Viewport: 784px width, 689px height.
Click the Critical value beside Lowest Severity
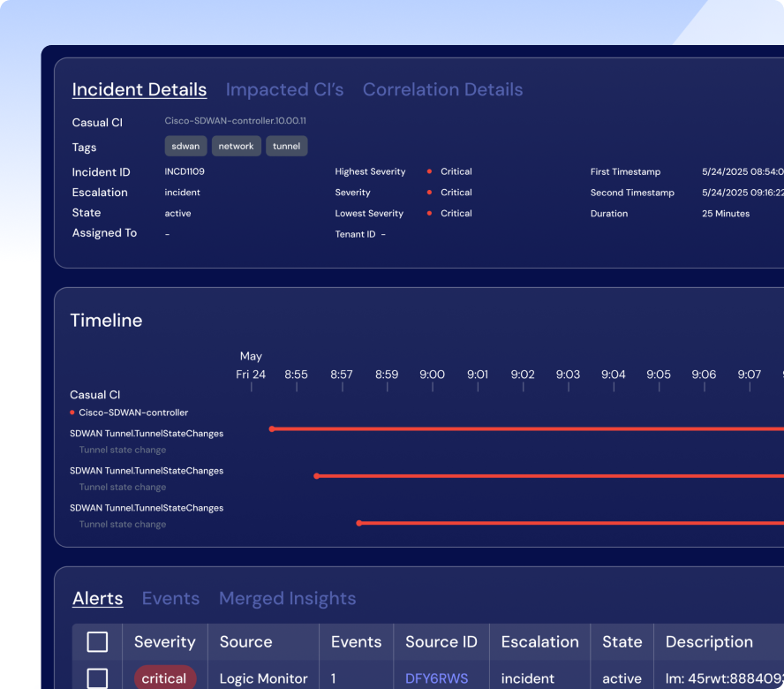coord(456,213)
